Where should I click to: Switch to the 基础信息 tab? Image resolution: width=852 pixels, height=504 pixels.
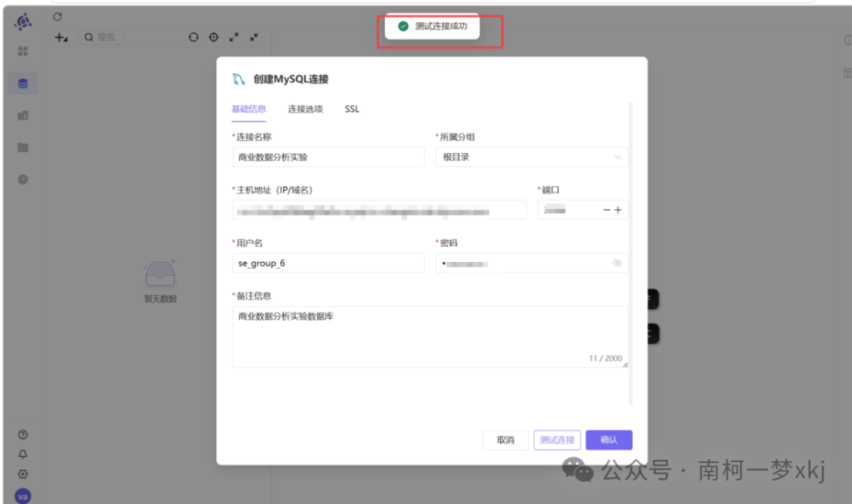click(x=248, y=109)
